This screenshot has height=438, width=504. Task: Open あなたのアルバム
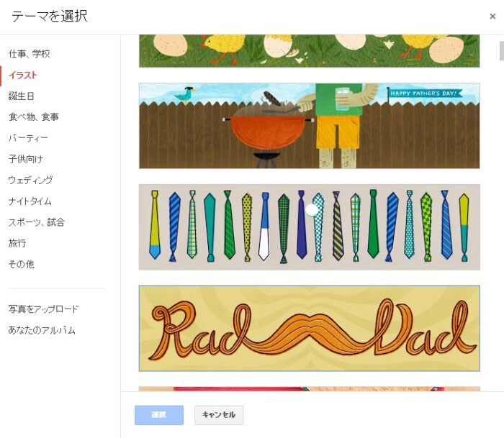(42, 330)
